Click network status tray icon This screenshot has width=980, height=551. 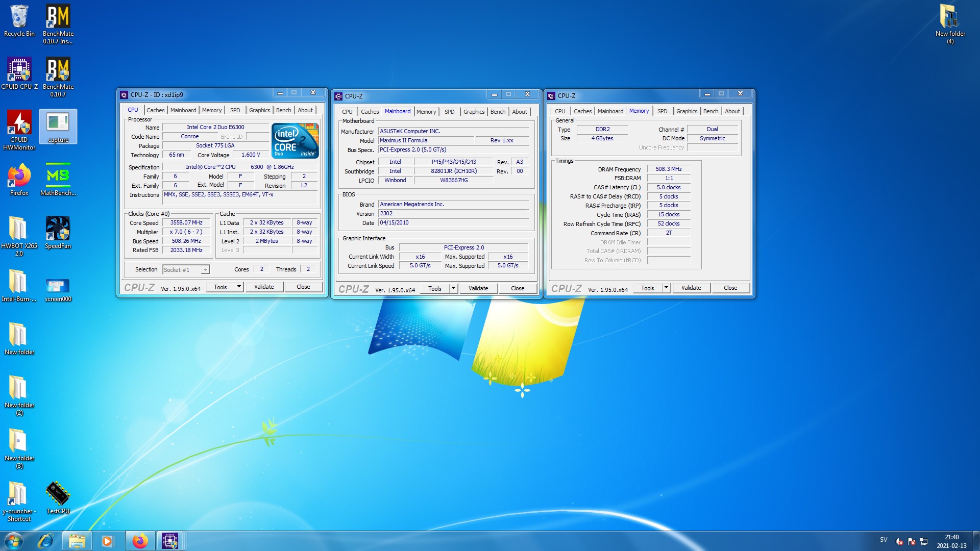click(x=924, y=541)
